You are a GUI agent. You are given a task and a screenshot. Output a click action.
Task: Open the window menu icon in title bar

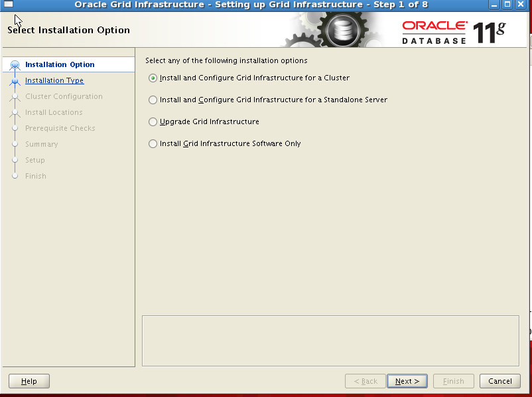(x=9, y=5)
